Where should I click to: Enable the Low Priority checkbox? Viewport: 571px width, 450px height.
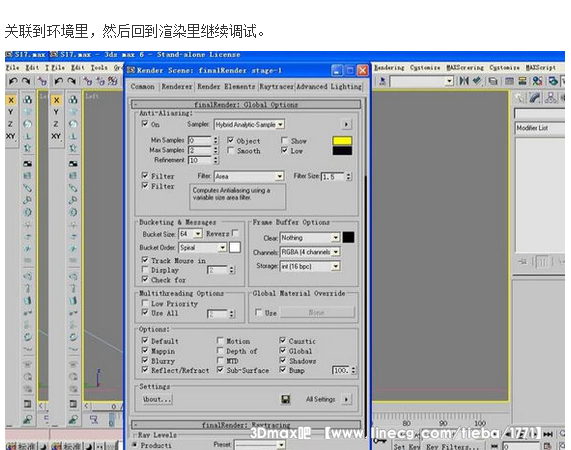coord(145,303)
